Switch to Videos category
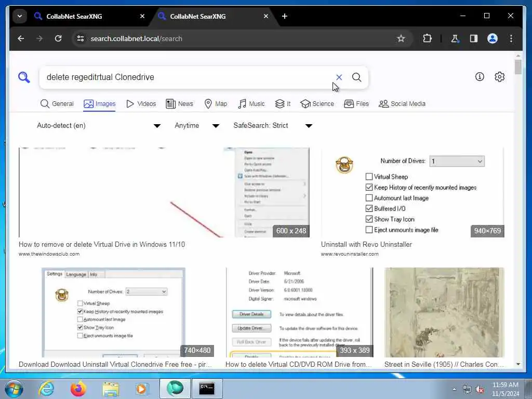 [x=141, y=104]
